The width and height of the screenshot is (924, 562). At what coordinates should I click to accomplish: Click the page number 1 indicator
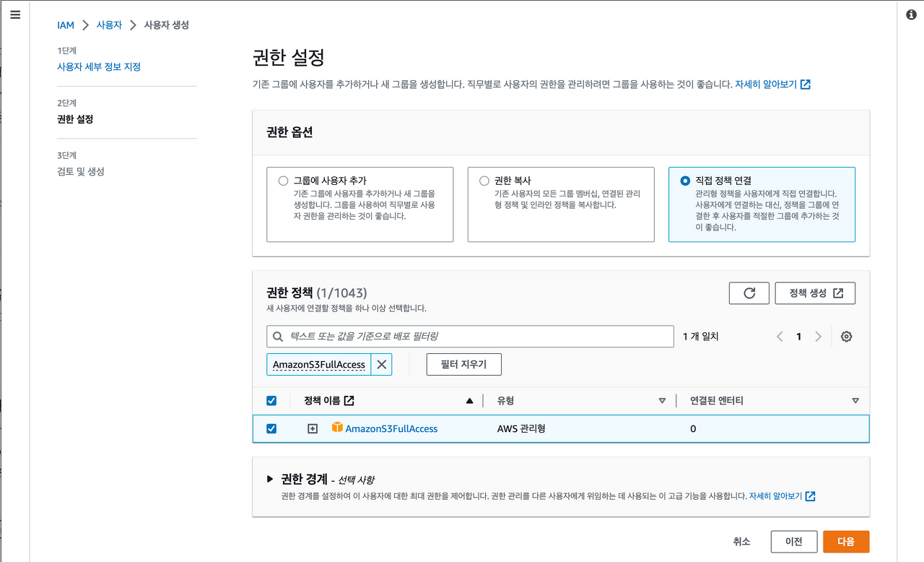click(798, 337)
